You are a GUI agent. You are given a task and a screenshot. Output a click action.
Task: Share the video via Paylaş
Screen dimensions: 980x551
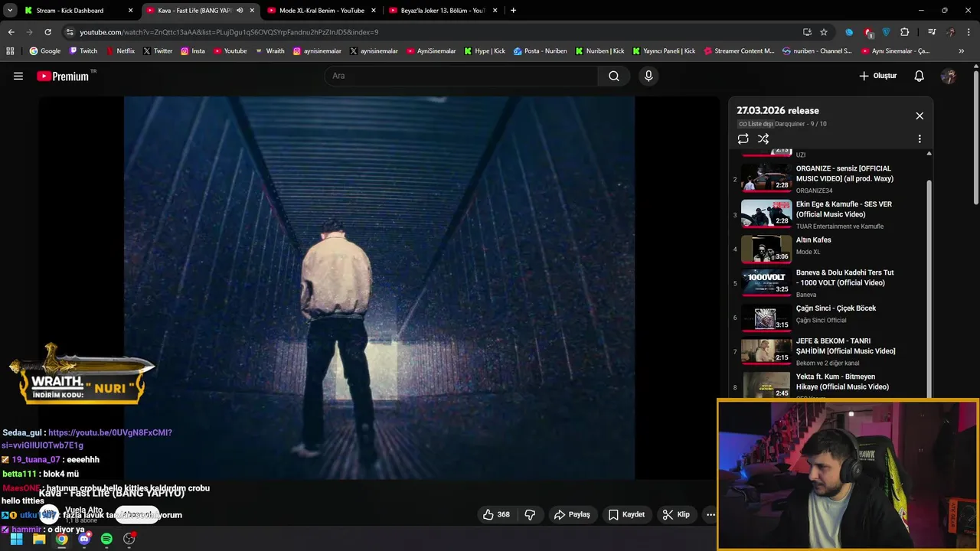[572, 514]
